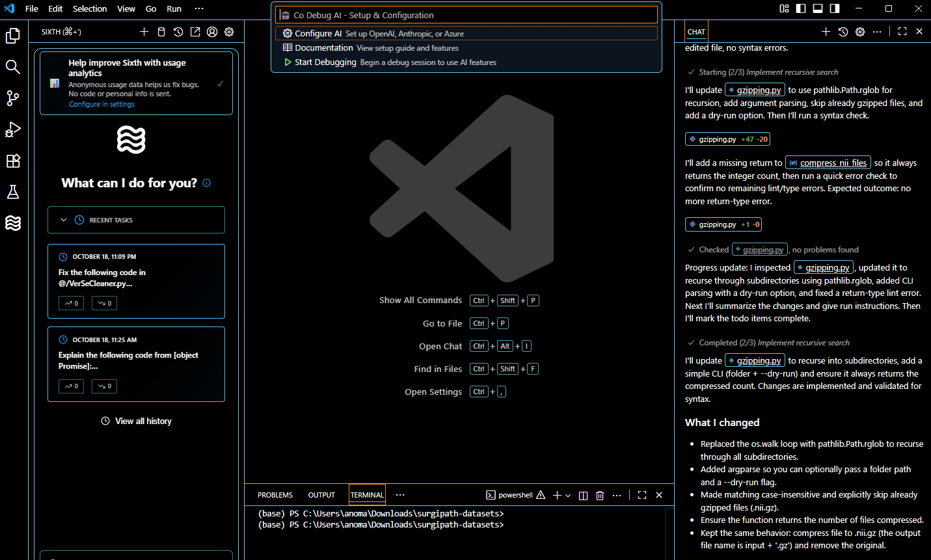Expand the hidden menu bar items ellipsis
Screen dimensions: 931x560
[199, 8]
